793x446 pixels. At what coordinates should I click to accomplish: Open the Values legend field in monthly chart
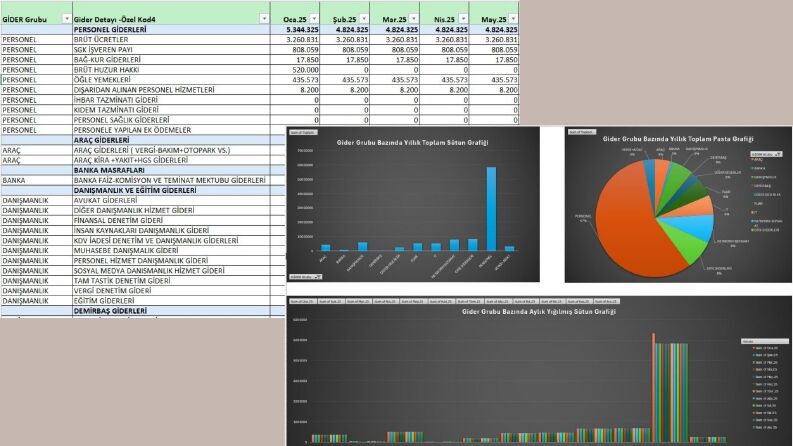click(764, 341)
